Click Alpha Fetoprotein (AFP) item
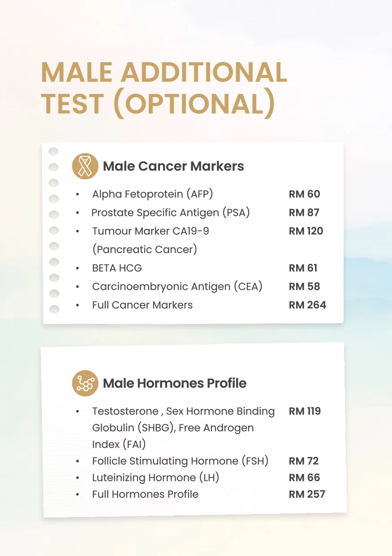This screenshot has height=556, width=392. [x=152, y=194]
